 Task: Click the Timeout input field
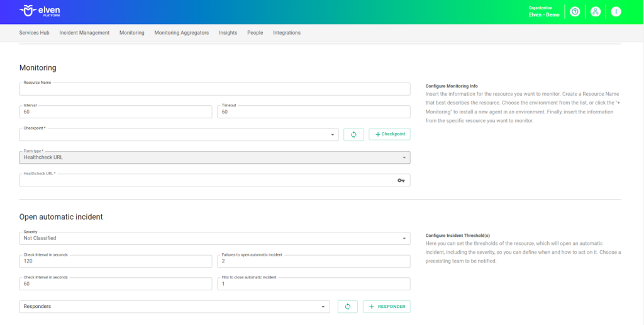pos(313,112)
